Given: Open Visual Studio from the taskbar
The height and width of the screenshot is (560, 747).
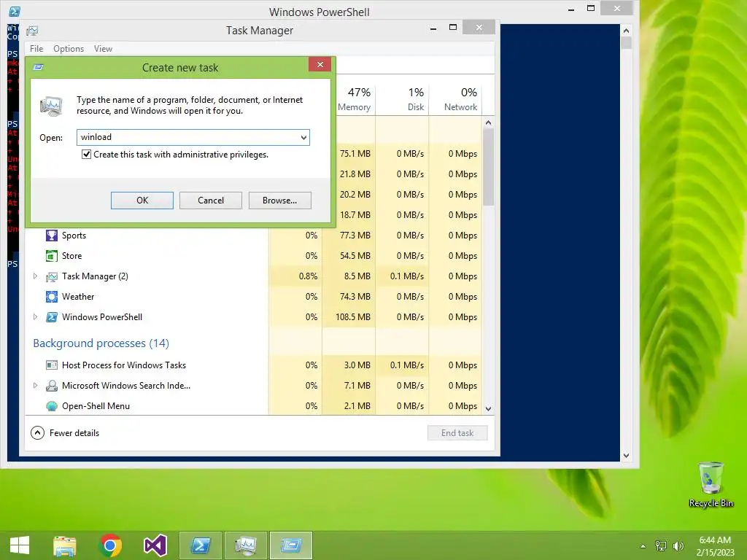Looking at the screenshot, I should pos(155,545).
